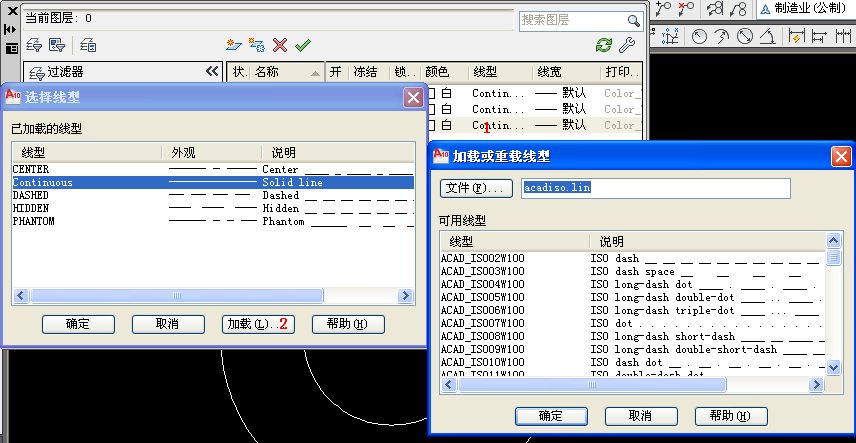Select ACAD_ISO02W100 in available linetypes

(x=632, y=258)
